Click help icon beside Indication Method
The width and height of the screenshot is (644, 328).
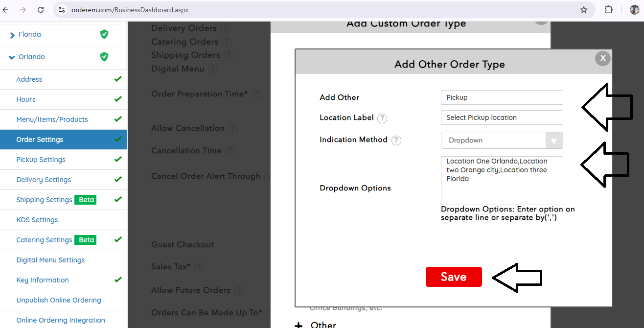pos(396,141)
